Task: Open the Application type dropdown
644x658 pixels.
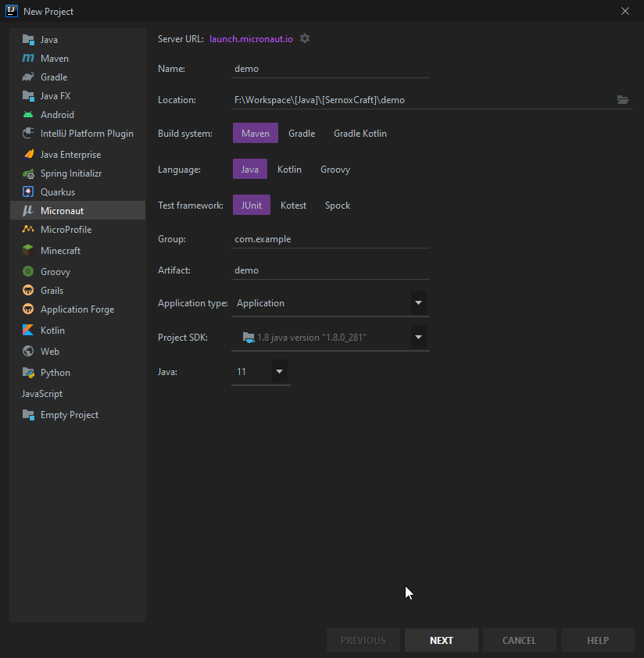Action: (418, 303)
